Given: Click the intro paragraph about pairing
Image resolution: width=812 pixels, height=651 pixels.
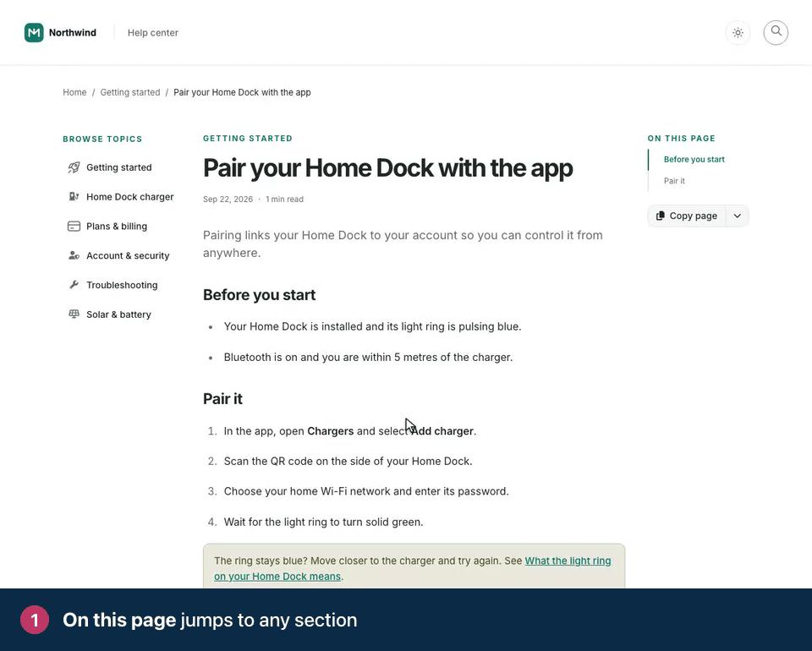Looking at the screenshot, I should (x=403, y=243).
